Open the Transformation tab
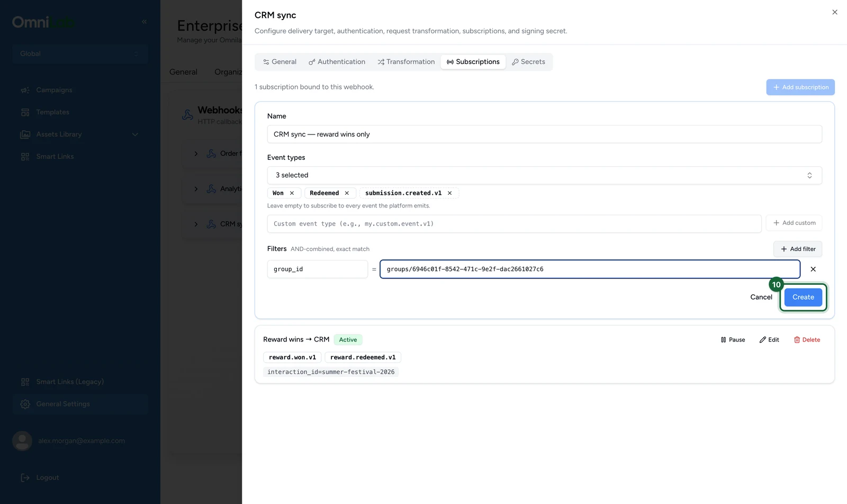The image size is (847, 504). [x=406, y=62]
